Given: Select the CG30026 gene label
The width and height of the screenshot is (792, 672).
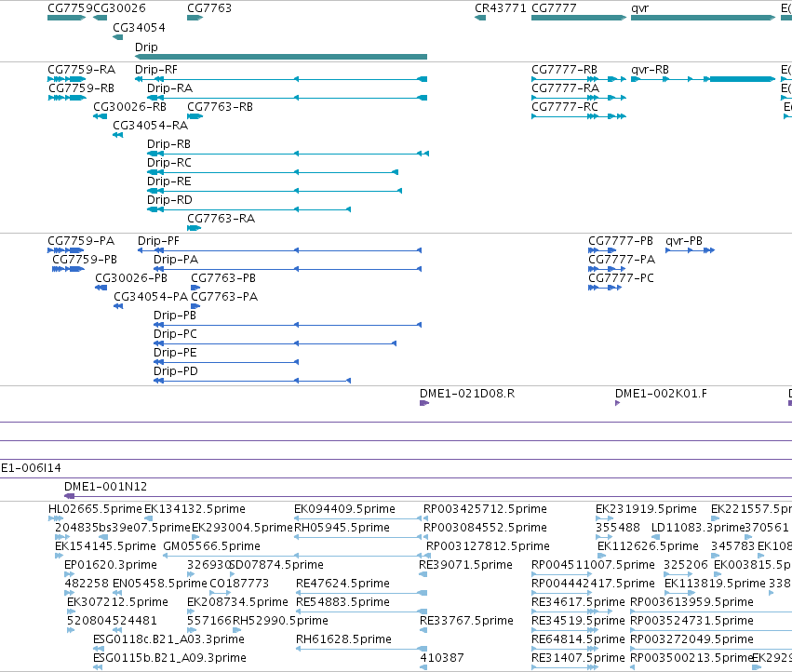Looking at the screenshot, I should click(x=120, y=8).
